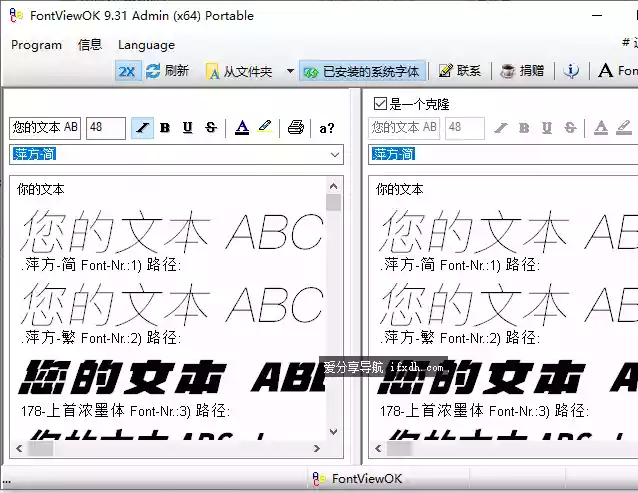Image resolution: width=638 pixels, height=493 pixels.
Task: Uncheck 是一个克隆 checkbox
Action: point(380,103)
